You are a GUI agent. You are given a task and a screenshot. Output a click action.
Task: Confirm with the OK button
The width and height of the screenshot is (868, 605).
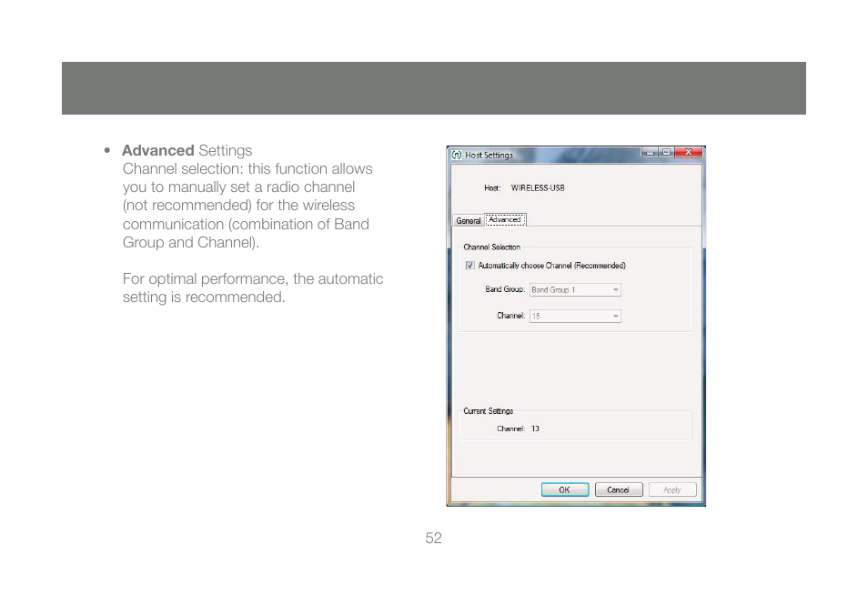point(565,489)
